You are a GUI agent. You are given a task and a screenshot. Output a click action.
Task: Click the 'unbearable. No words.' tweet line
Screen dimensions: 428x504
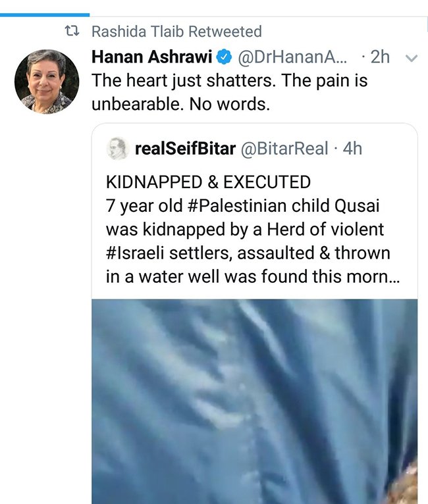[x=180, y=104]
